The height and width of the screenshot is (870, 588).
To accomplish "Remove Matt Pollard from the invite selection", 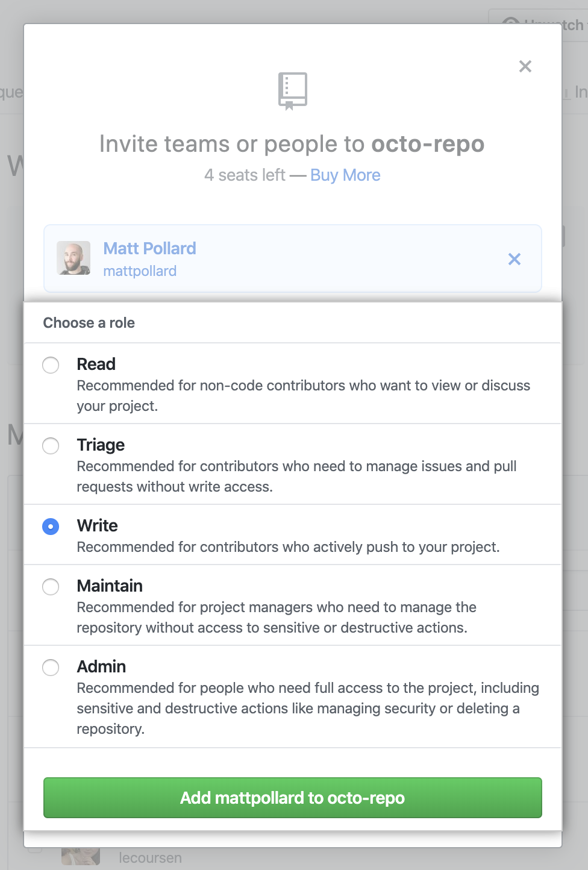I will (x=514, y=259).
